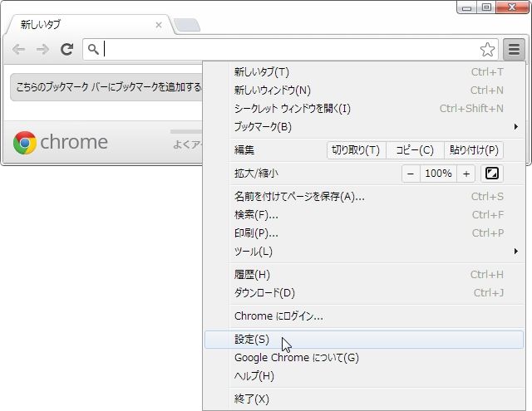Click the bookmark bar hint message
The image size is (532, 411).
coord(109,87)
